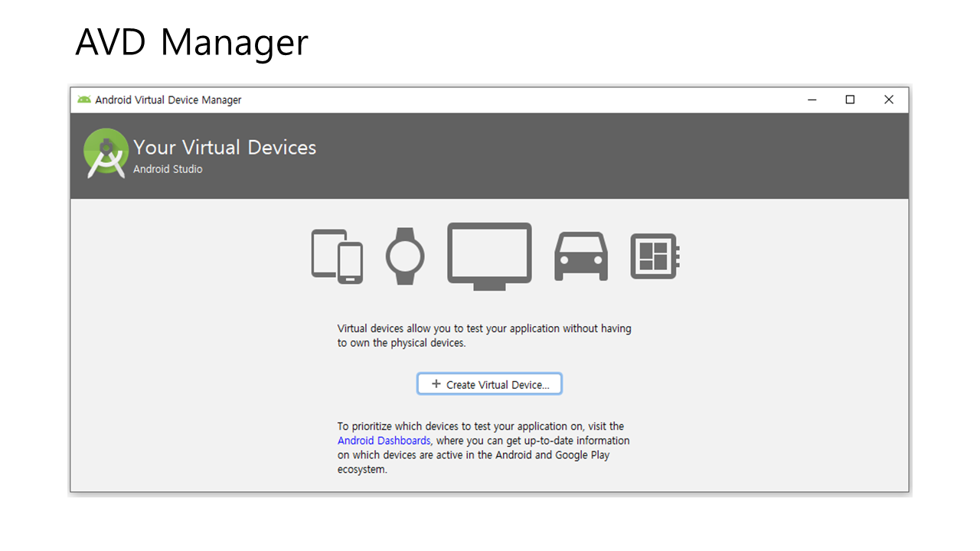
Task: Click the phone and tablet device icon
Action: click(x=337, y=256)
